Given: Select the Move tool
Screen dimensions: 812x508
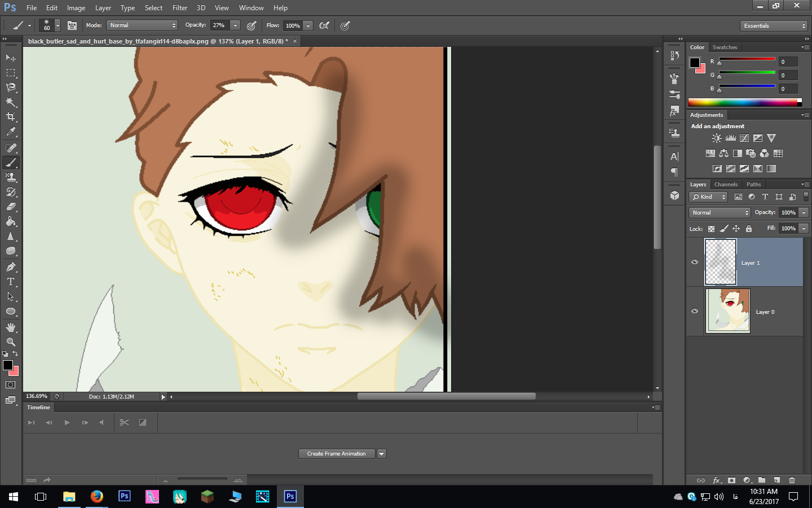Looking at the screenshot, I should [x=11, y=58].
